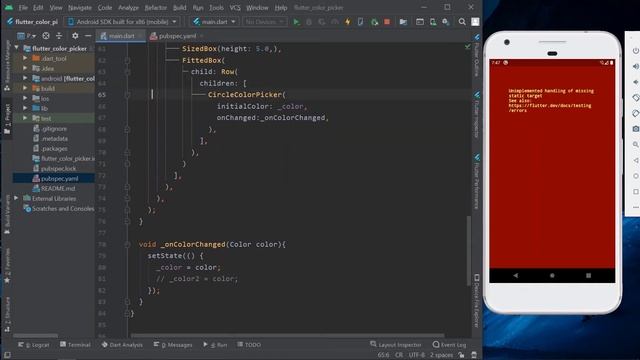Viewport: 640px width, 360px height.
Task: Click emulator sidebar overview square
Action: click(636, 191)
